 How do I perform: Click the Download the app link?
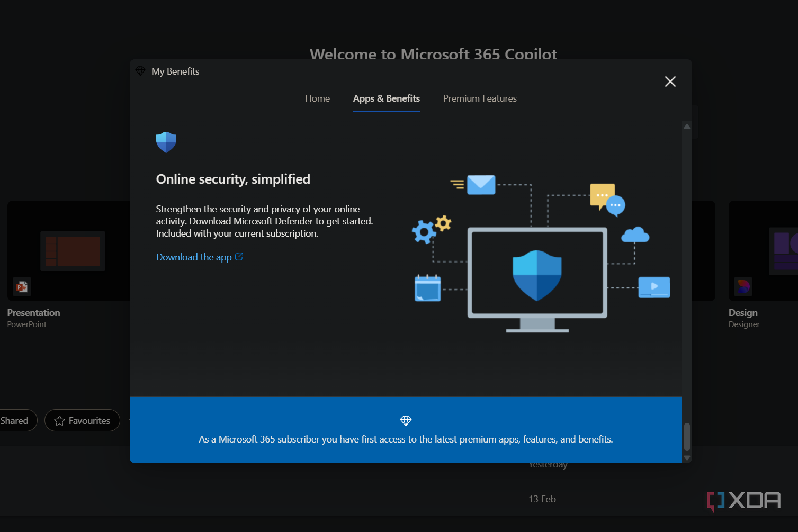tap(200, 257)
